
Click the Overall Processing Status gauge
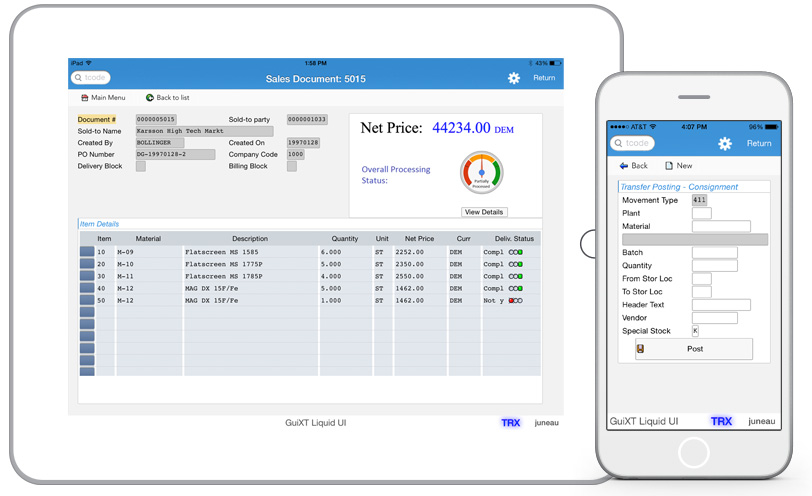pyautogui.click(x=481, y=173)
